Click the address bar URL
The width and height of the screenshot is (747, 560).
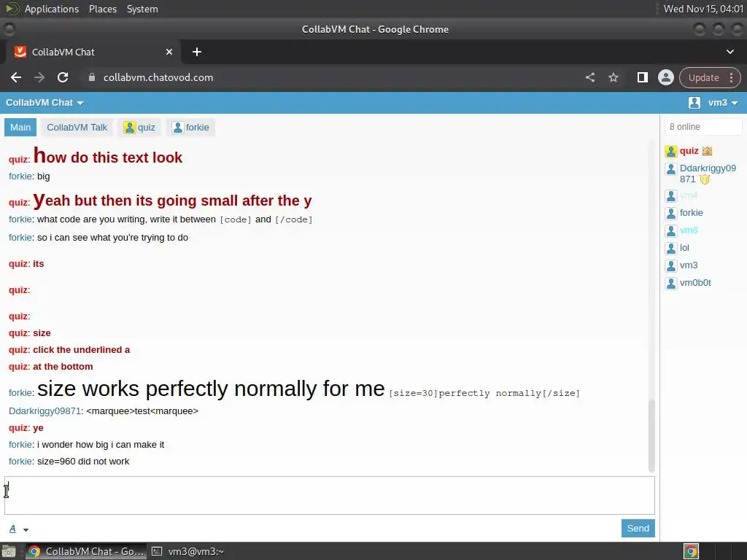pos(158,77)
